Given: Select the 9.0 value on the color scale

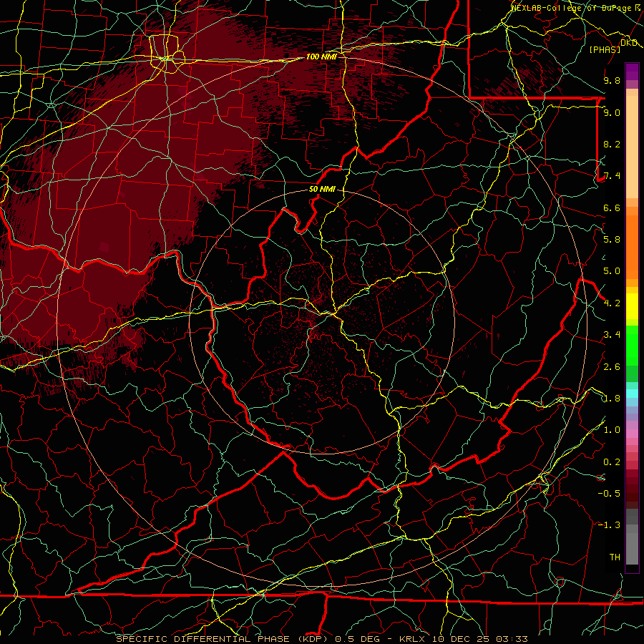Looking at the screenshot, I should point(612,112).
